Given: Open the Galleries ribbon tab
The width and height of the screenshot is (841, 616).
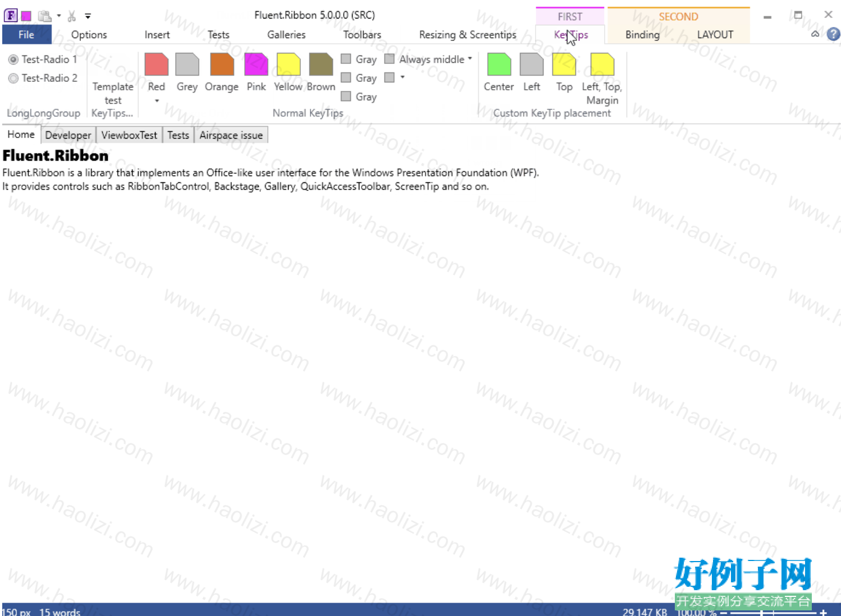Looking at the screenshot, I should (x=286, y=35).
